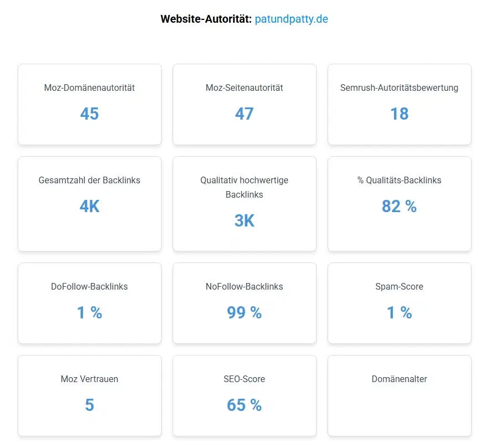Click the SEO-Score value 65 %
The width and height of the screenshot is (487, 448).
tap(244, 405)
